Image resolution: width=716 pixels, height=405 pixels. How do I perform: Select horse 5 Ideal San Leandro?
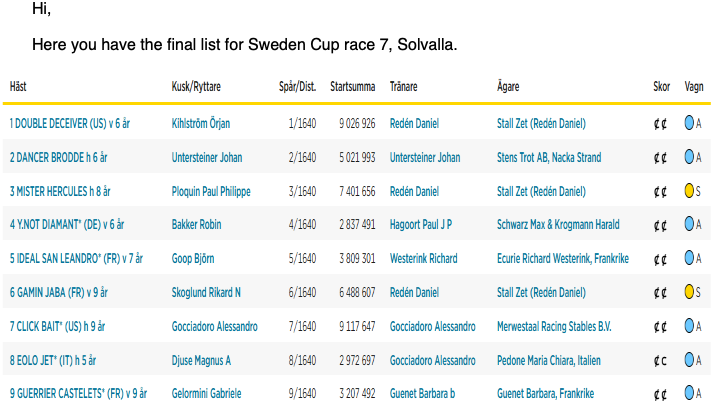[x=76, y=258]
